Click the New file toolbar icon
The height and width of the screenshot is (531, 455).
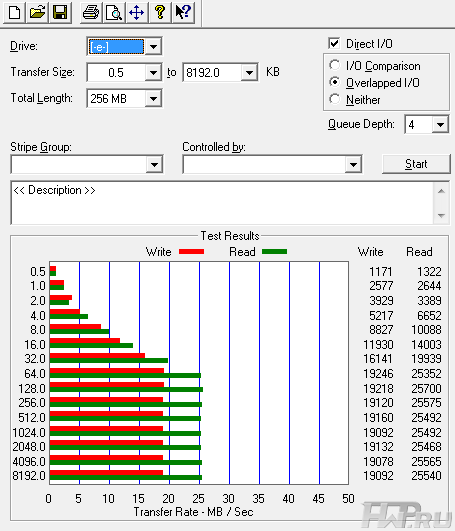(x=14, y=13)
